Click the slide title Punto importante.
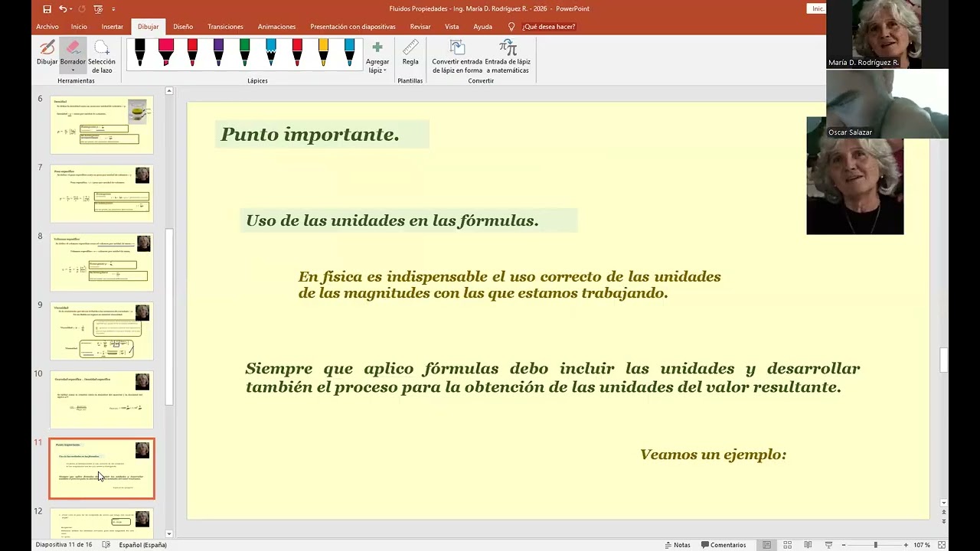This screenshot has height=551, width=980. tap(310, 135)
